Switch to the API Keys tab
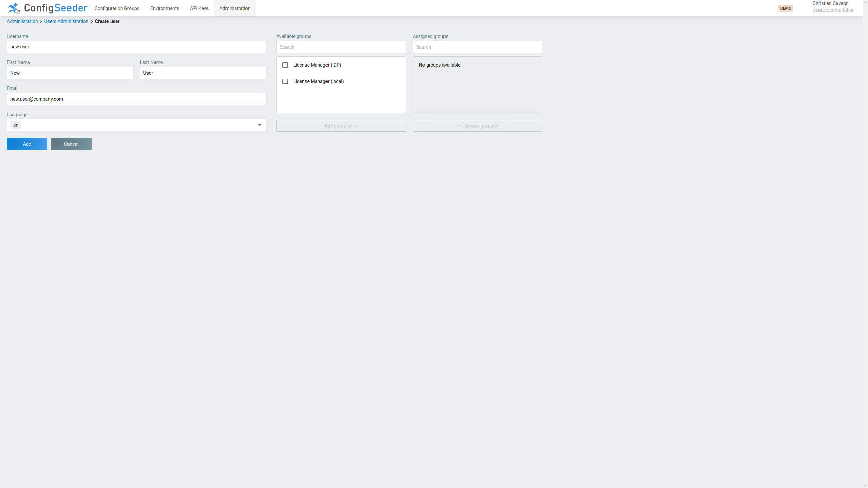Screen dimensions: 868x488 (x=199, y=8)
